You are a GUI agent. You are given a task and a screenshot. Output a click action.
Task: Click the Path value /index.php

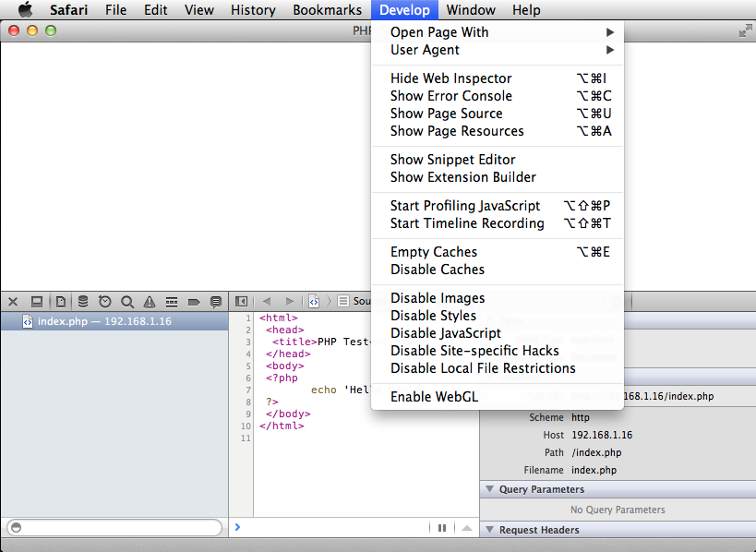click(x=596, y=452)
